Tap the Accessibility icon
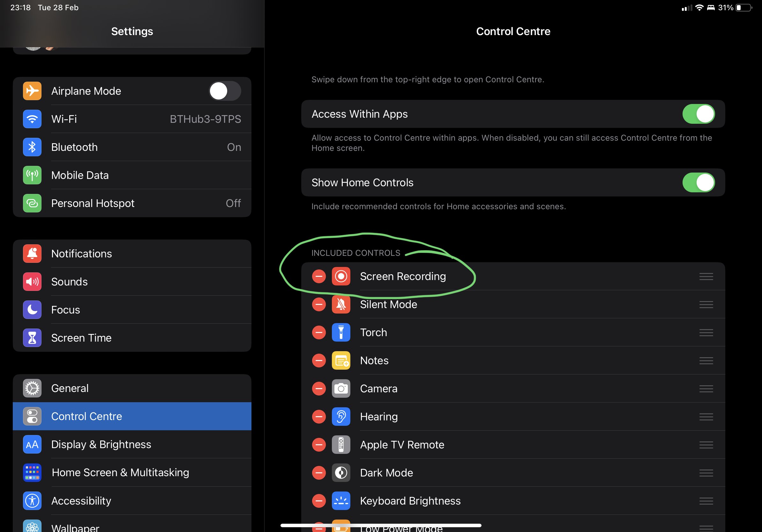The image size is (762, 532). [32, 500]
